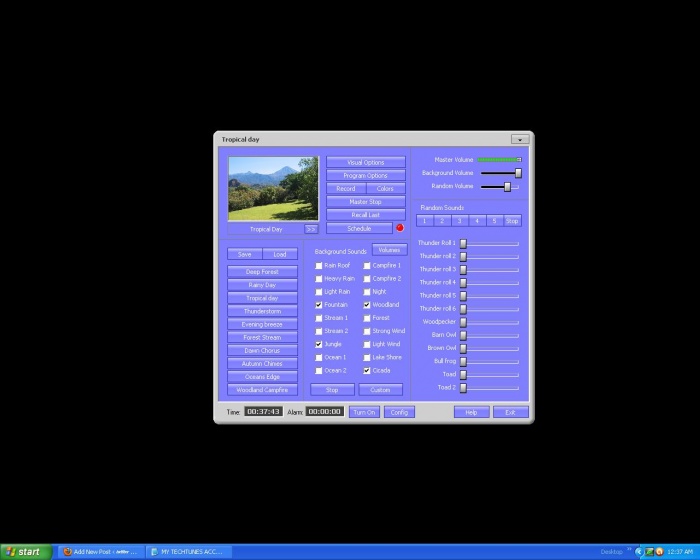Click the Bull frog slider handle
This screenshot has width=700, height=560.
coord(463,361)
